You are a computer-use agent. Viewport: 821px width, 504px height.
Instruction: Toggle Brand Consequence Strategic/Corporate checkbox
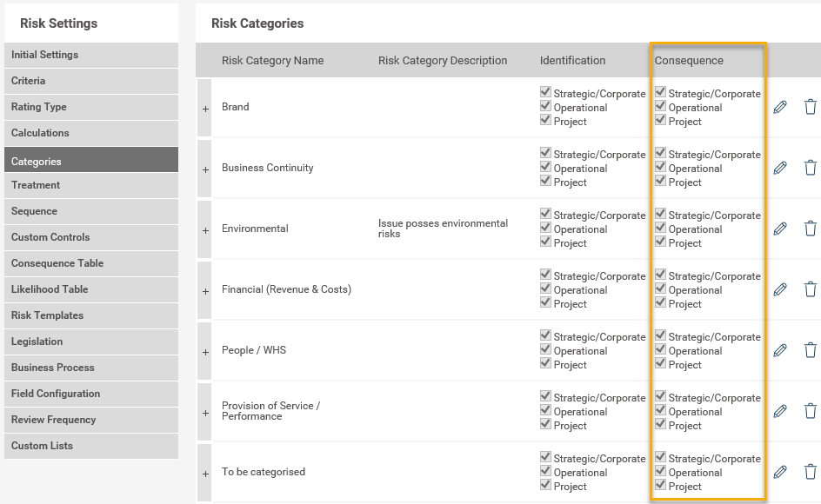point(660,92)
